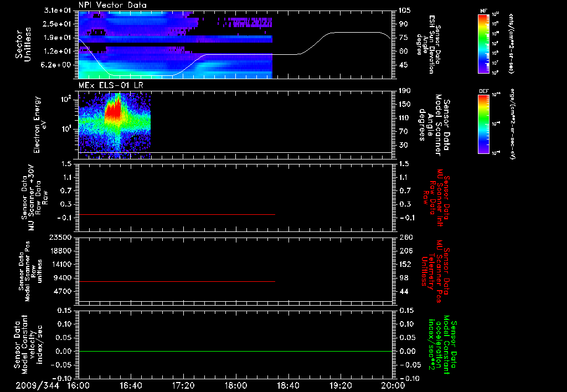Click the green zero line in velocity panel
The width and height of the screenshot is (567, 392).
[x=235, y=351]
